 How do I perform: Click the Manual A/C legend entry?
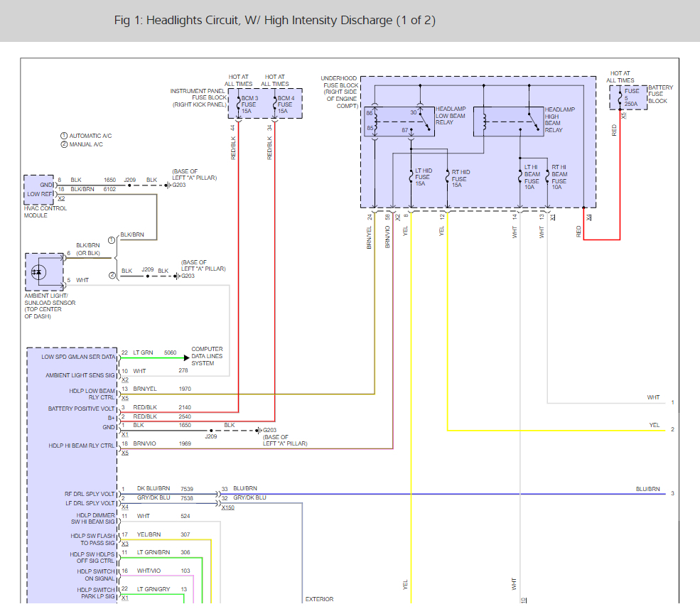click(x=82, y=144)
